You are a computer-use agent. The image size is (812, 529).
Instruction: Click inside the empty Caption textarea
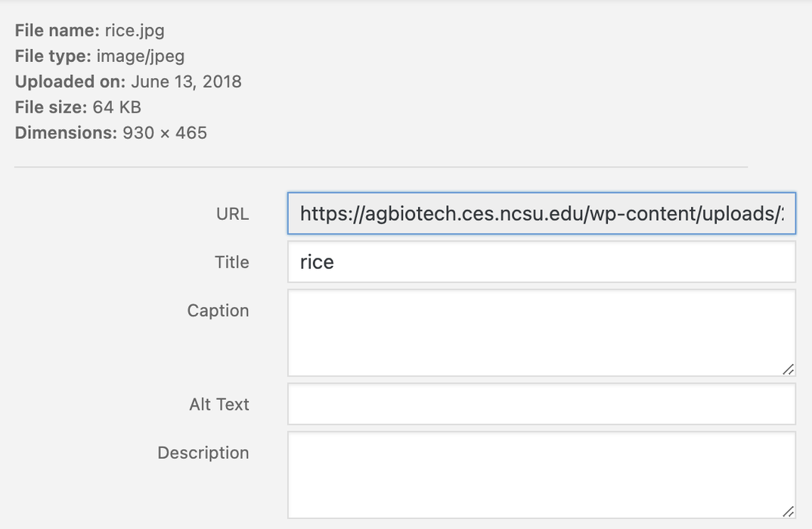coord(541,333)
